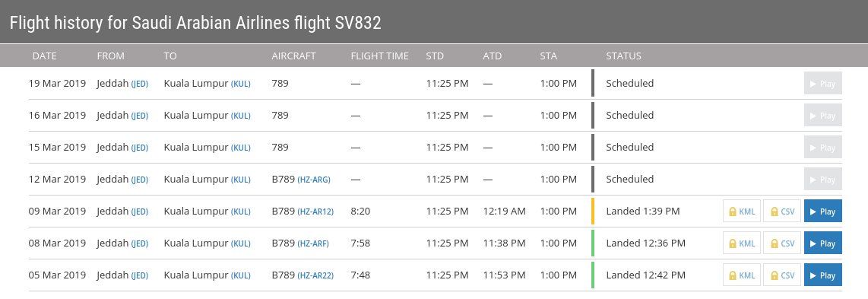
Task: Download CSV for 08 Mar 2019 flight
Action: (782, 243)
